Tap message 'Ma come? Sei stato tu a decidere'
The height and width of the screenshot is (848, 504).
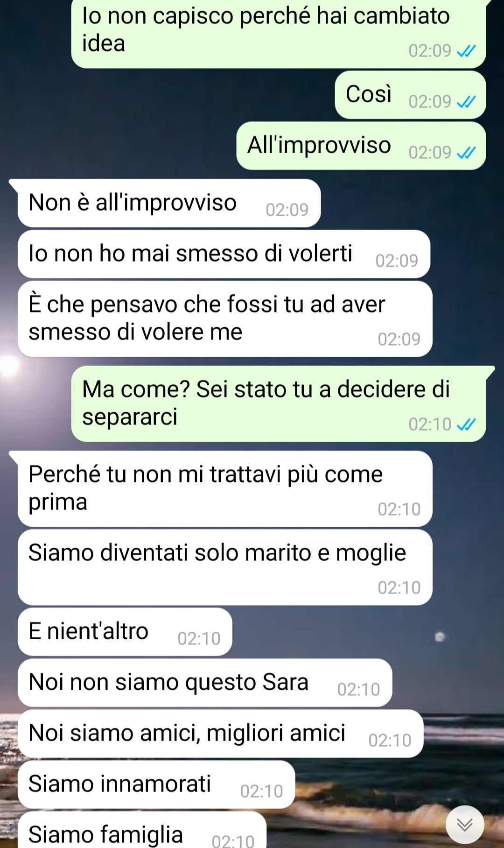point(279,404)
